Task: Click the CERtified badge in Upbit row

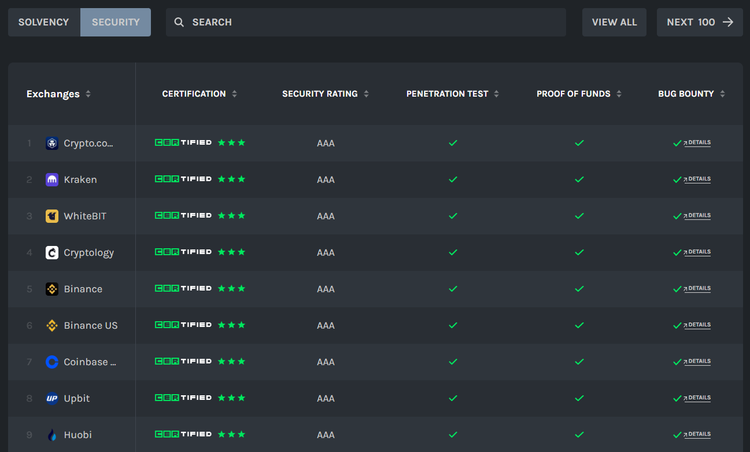Action: (x=183, y=397)
